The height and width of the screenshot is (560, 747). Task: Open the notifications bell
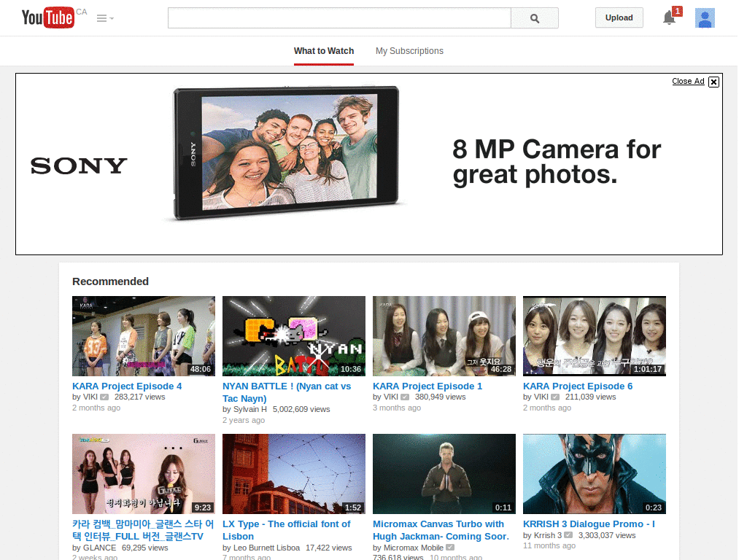(669, 18)
